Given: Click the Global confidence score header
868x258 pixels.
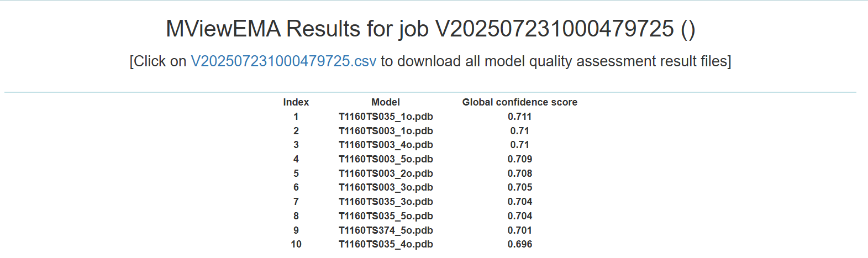Looking at the screenshot, I should coord(519,102).
